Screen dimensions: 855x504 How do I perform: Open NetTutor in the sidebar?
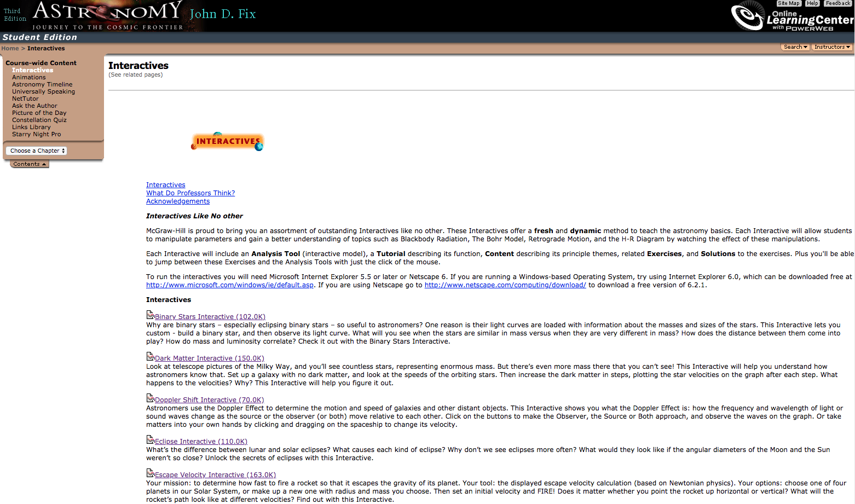tap(25, 99)
